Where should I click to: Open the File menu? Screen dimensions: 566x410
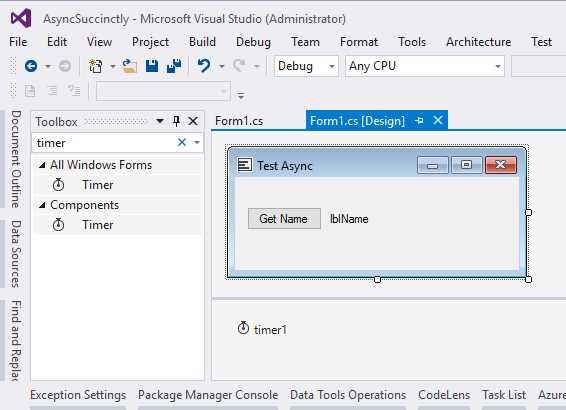(18, 42)
